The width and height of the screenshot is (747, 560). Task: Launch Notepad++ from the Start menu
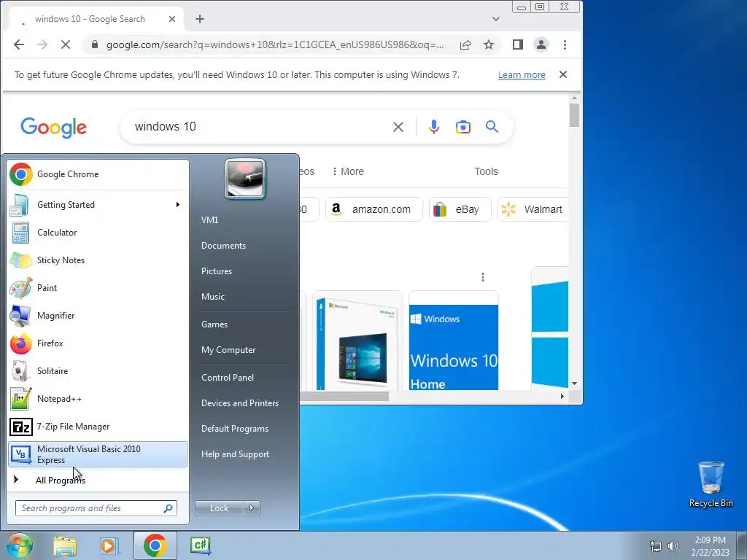(x=98, y=399)
